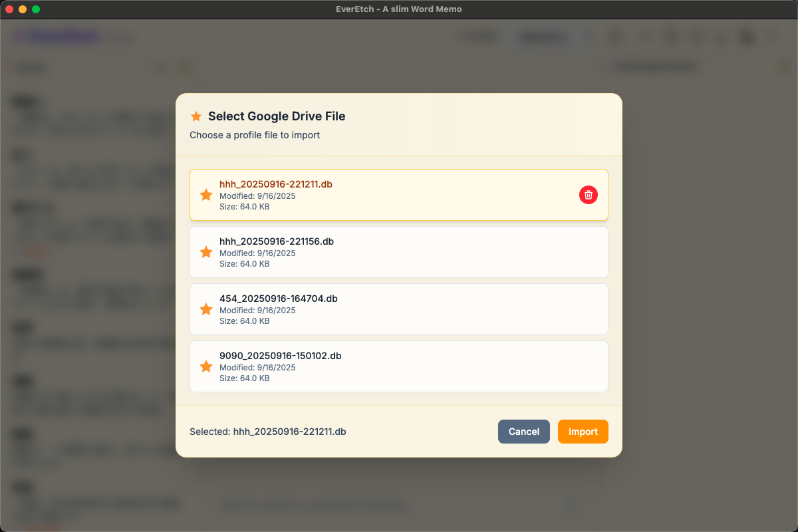Click the highlighted hhh_20250916-221211.db file name
This screenshot has width=798, height=532.
[x=275, y=184]
